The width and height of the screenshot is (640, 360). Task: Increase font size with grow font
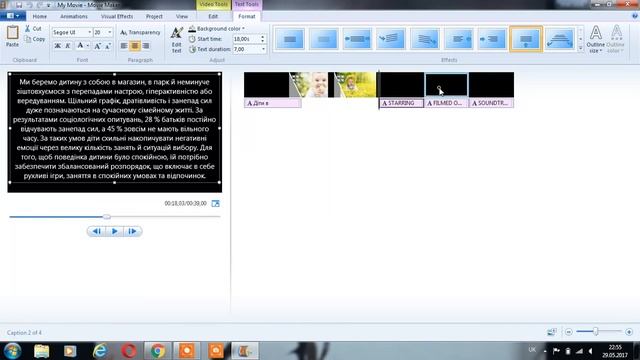98,46
